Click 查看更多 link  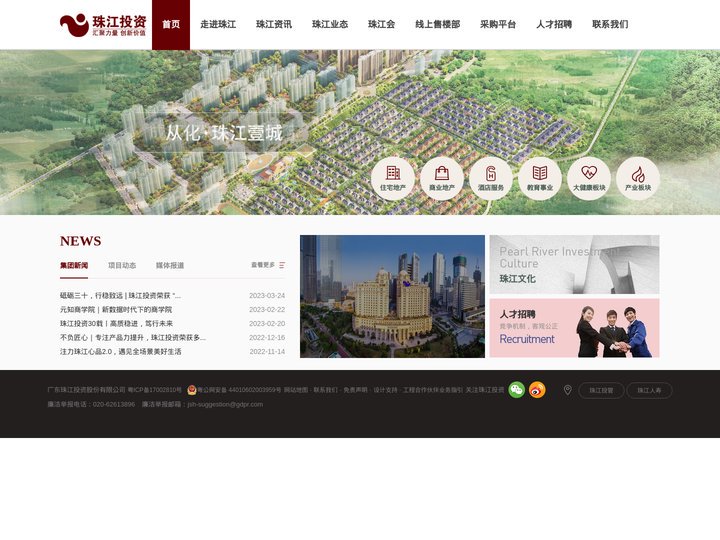pyautogui.click(x=263, y=265)
